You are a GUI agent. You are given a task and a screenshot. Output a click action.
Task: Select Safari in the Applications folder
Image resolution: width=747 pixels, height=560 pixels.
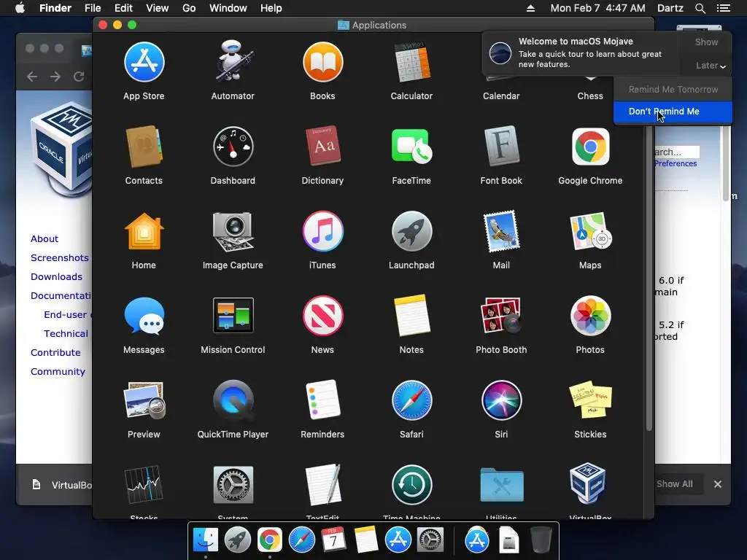coord(411,400)
